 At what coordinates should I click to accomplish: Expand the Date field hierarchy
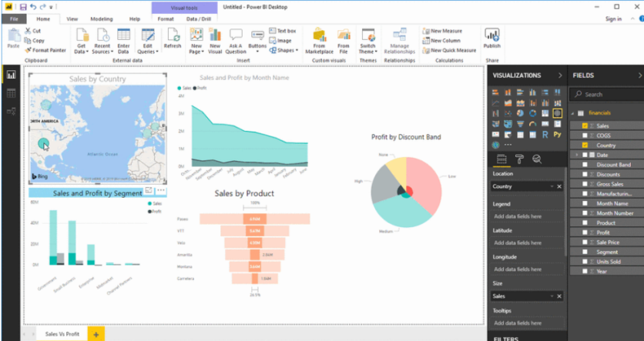577,155
